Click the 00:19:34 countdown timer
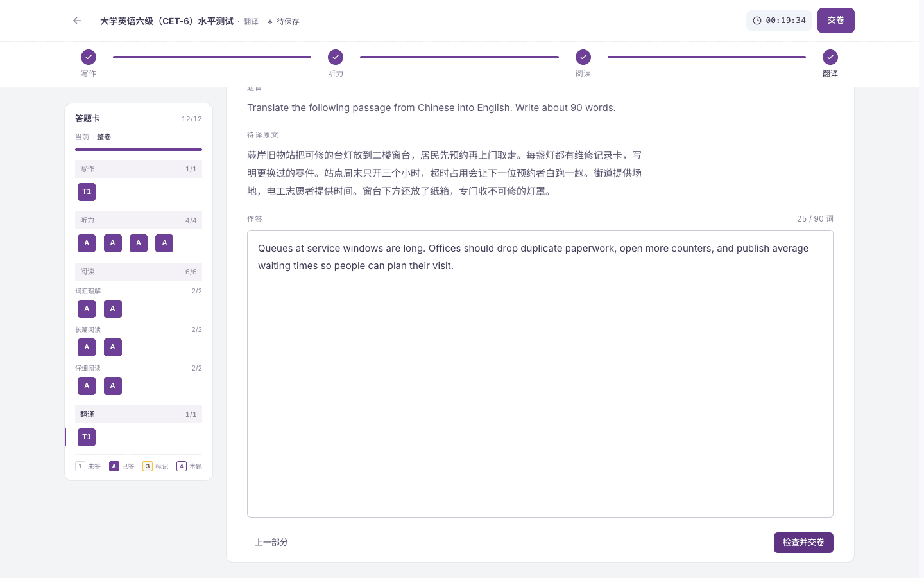924x578 pixels. (x=779, y=21)
